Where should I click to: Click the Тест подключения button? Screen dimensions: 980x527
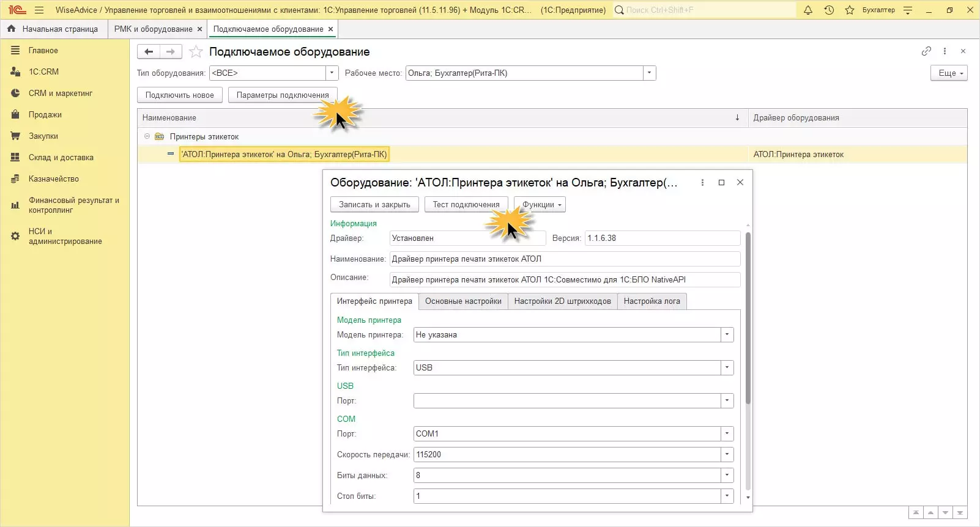tap(466, 205)
